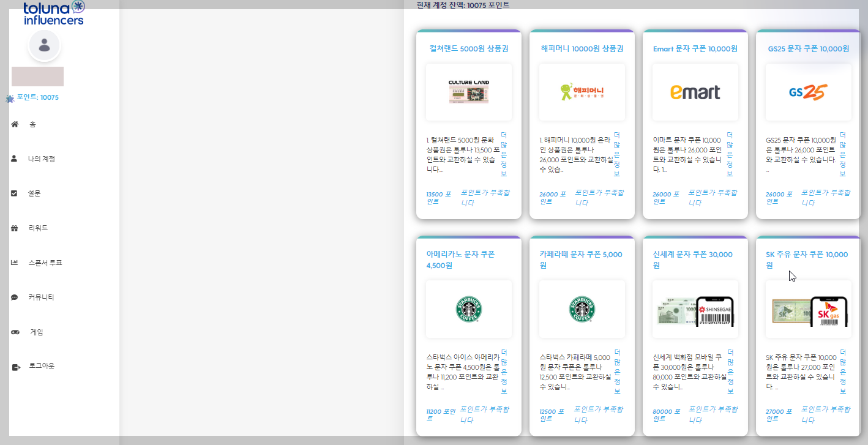Viewport: 868px width, 445px height.
Task: Click the 27000 포인트 price
Action: coord(780,415)
